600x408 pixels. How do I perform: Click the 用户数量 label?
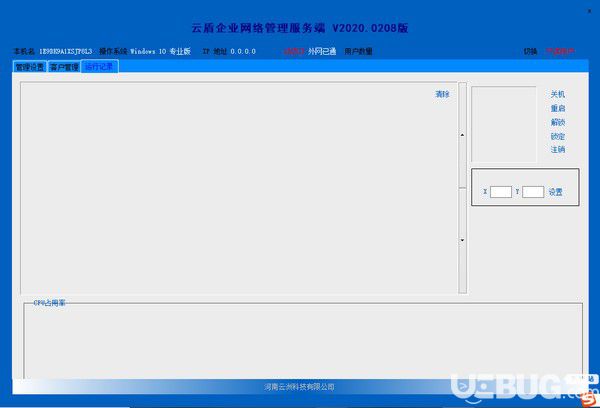pyautogui.click(x=358, y=51)
